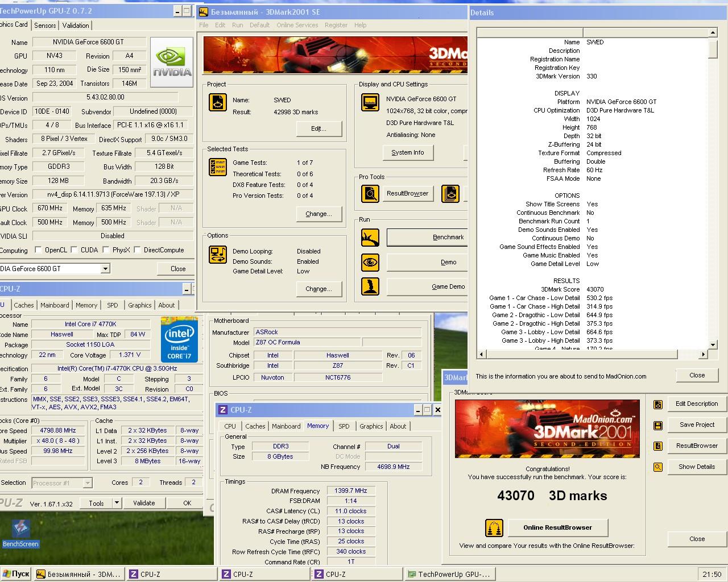This screenshot has height=582, width=728.
Task: Click the Game Demo button
Action: tap(428, 286)
